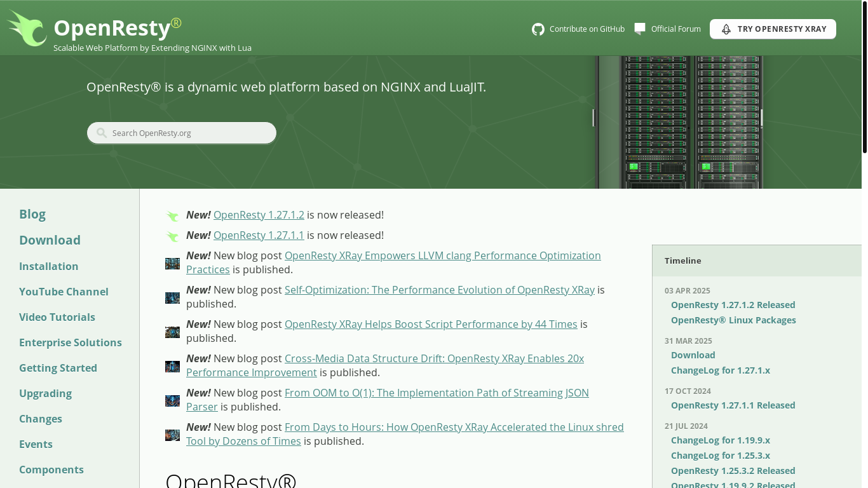Open timeline entry OpenResty® Linux Packages
Viewport: 868px width, 488px height.
pyautogui.click(x=733, y=320)
